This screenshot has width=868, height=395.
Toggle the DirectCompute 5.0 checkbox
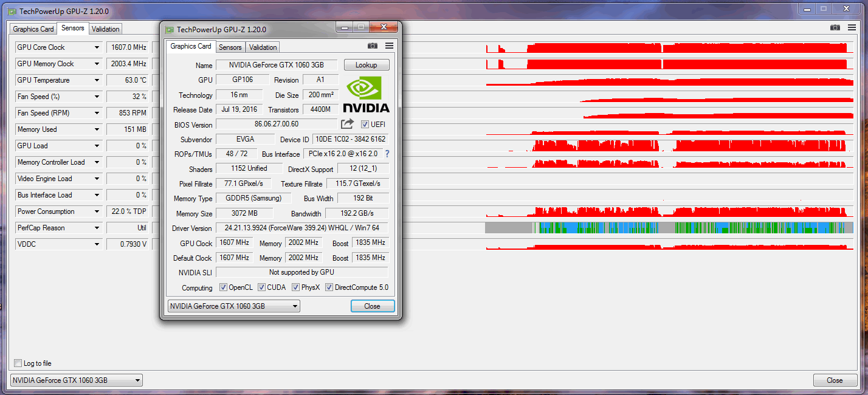coord(329,287)
